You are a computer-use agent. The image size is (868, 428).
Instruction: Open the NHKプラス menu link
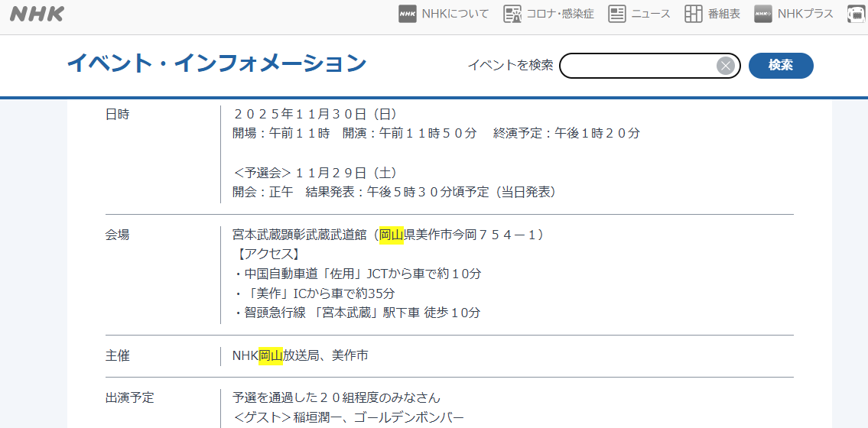(805, 14)
